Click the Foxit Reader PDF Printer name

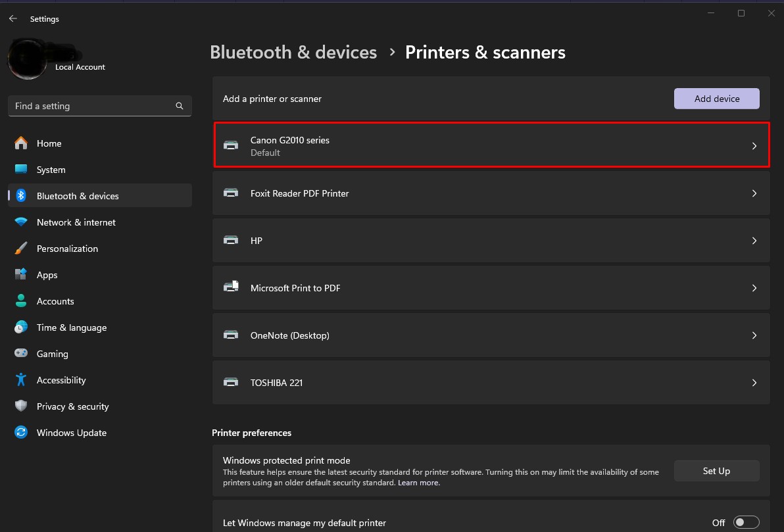[x=299, y=193]
